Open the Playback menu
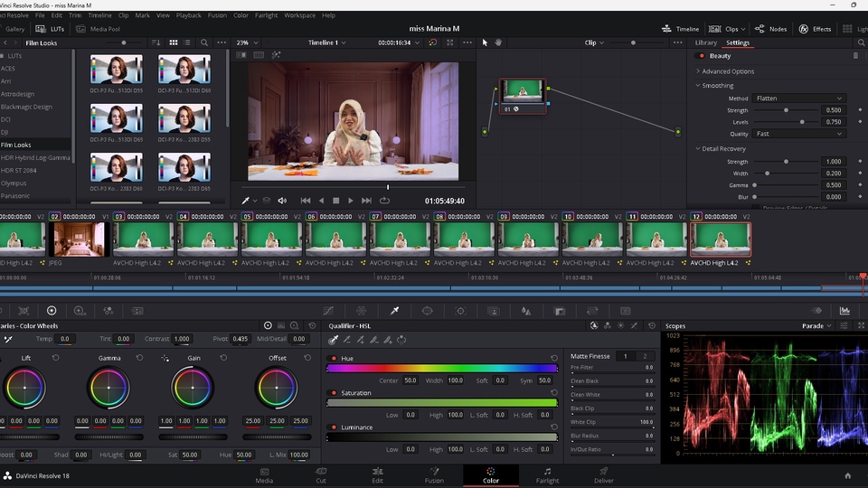The image size is (868, 488). pos(188,15)
